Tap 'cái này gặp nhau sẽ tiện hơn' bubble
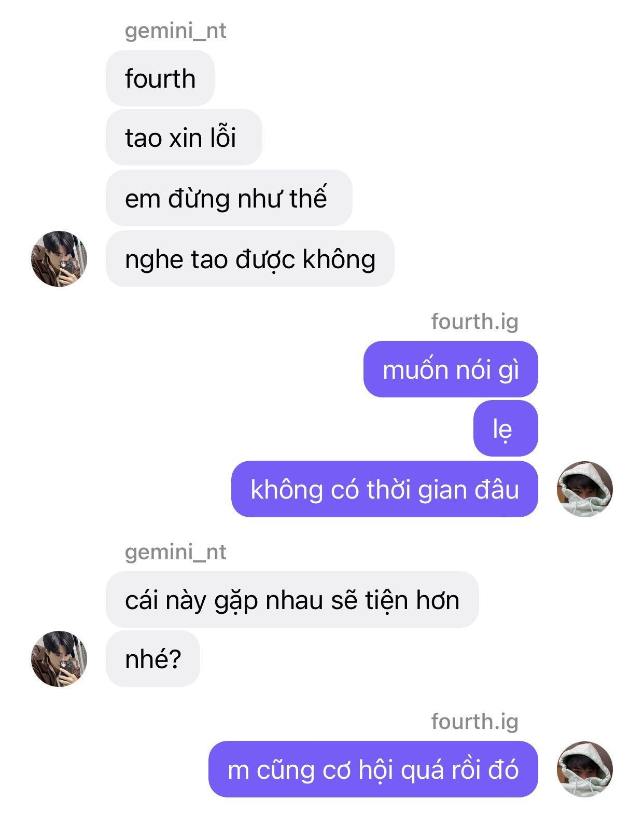 coord(292,600)
